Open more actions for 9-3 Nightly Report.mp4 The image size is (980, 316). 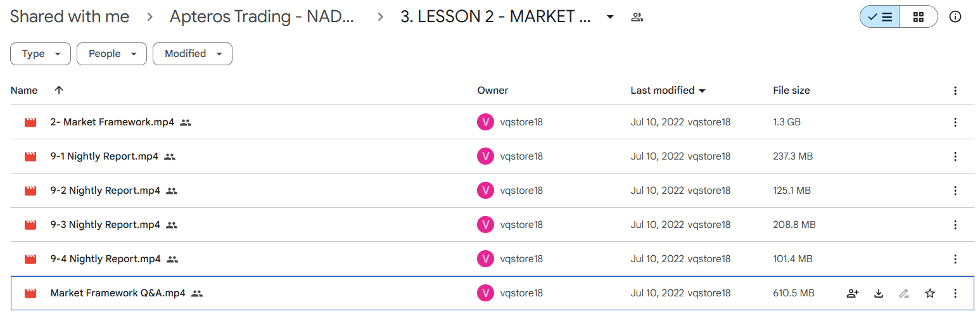tap(955, 225)
